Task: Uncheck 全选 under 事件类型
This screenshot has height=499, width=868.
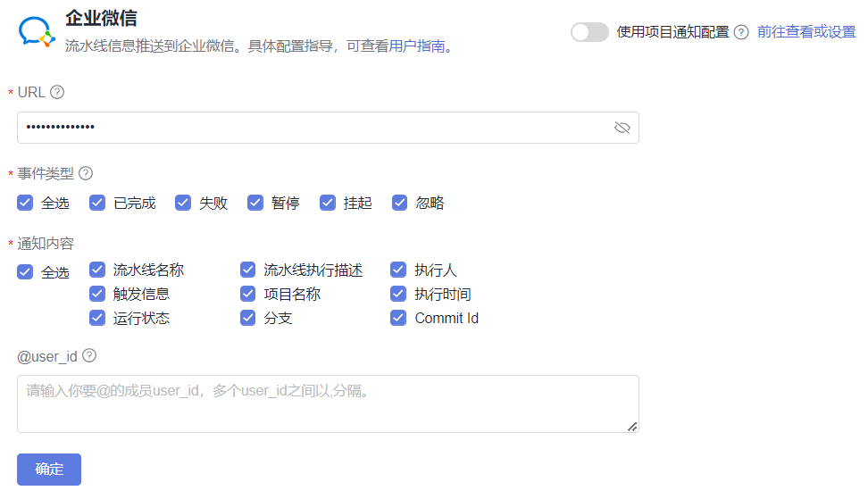Action: point(25,203)
